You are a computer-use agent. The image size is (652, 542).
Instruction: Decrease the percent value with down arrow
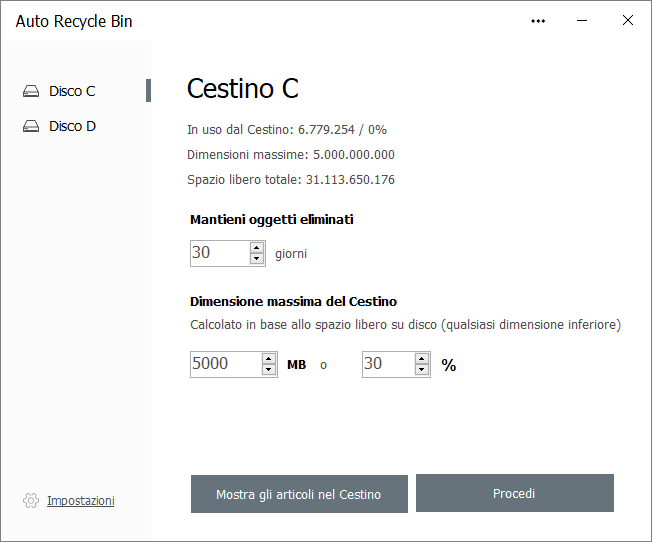point(422,370)
